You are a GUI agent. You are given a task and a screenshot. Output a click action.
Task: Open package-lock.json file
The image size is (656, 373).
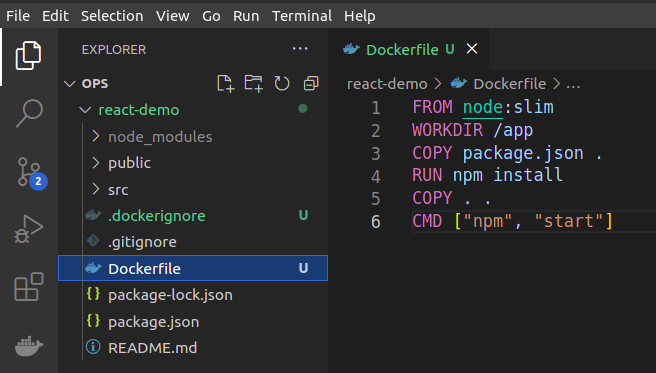[193, 295]
